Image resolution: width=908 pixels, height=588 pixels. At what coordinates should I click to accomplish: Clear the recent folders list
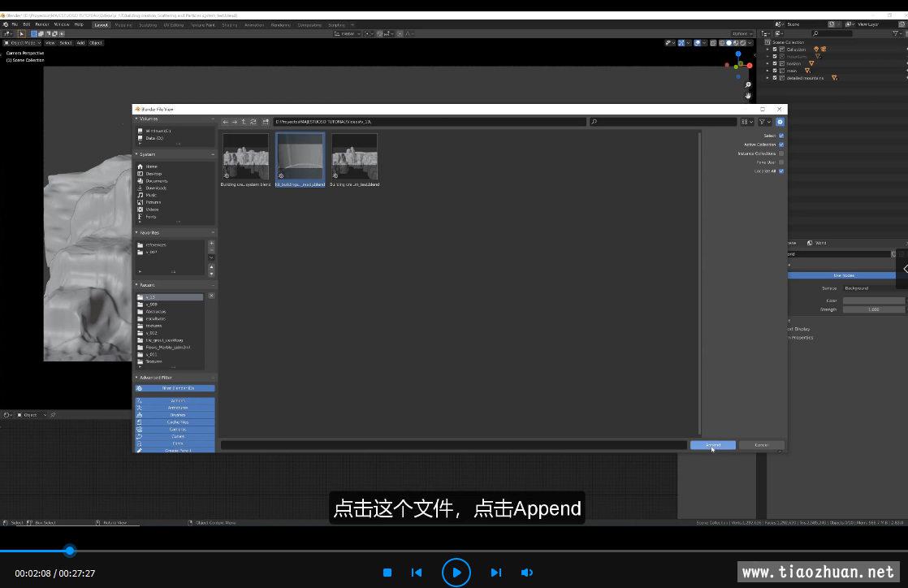coord(211,296)
